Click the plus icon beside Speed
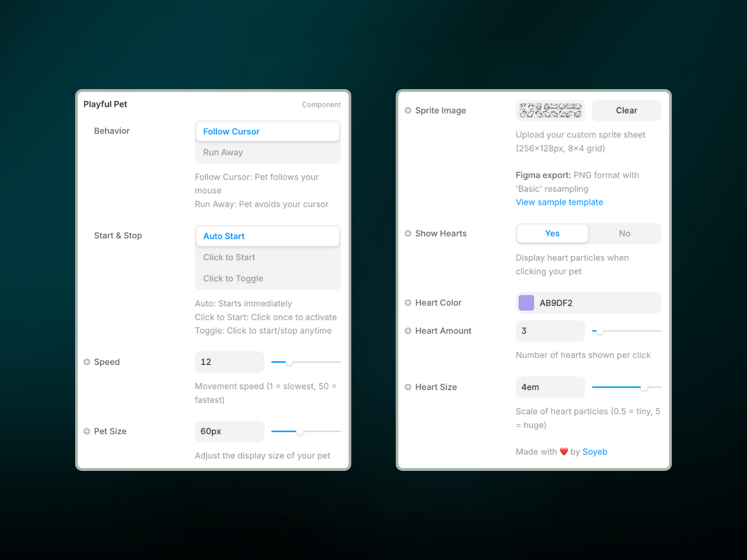 [87, 362]
